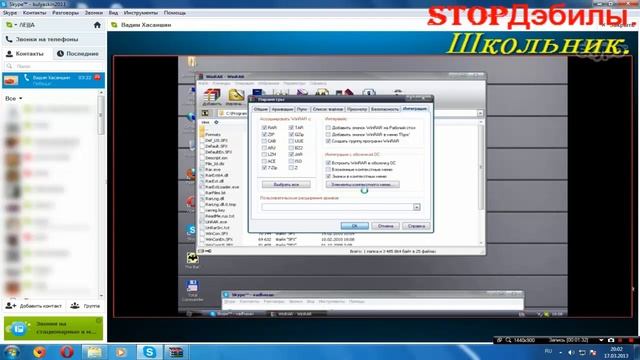Image resolution: width=640 pixels, height=360 pixels.
Task: Open the Контакты menu in Skype menu bar
Action: (x=34, y=13)
